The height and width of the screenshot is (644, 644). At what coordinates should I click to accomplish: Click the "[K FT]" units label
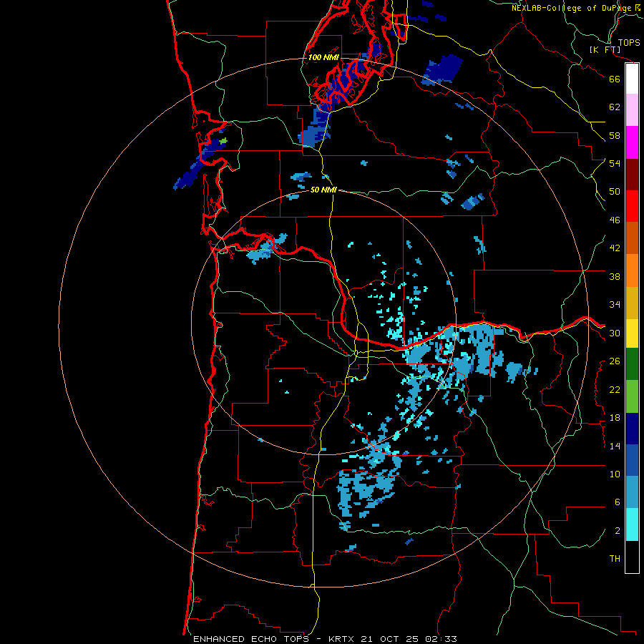[x=605, y=50]
